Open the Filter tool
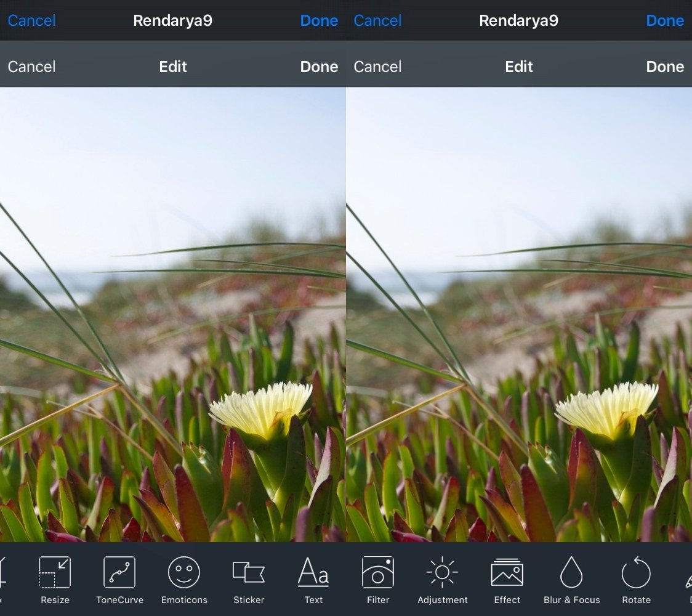This screenshot has width=692, height=616. (x=378, y=580)
